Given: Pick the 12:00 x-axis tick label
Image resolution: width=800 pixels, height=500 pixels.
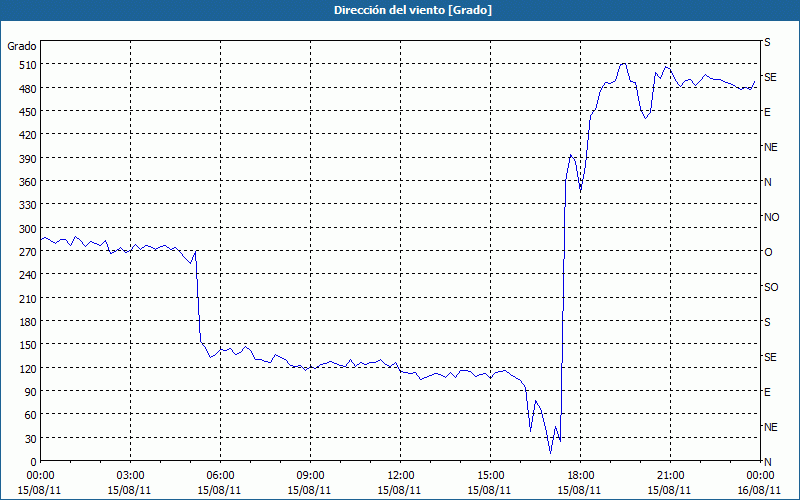Looking at the screenshot, I should point(401,476).
